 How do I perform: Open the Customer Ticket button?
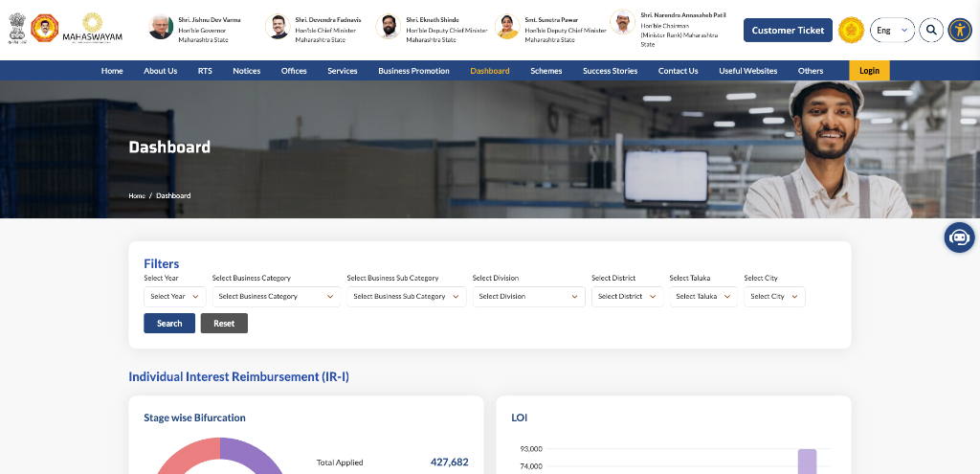click(x=788, y=30)
